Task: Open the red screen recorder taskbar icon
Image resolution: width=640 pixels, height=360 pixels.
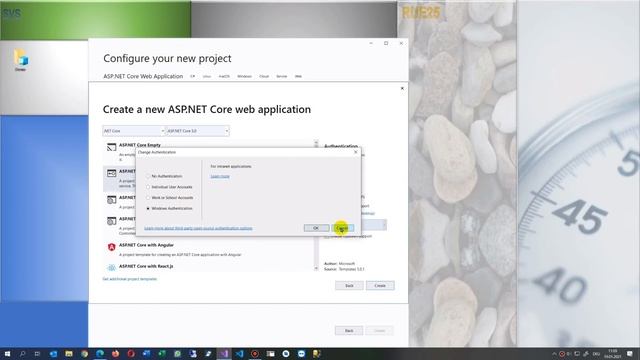Action: 255,354
